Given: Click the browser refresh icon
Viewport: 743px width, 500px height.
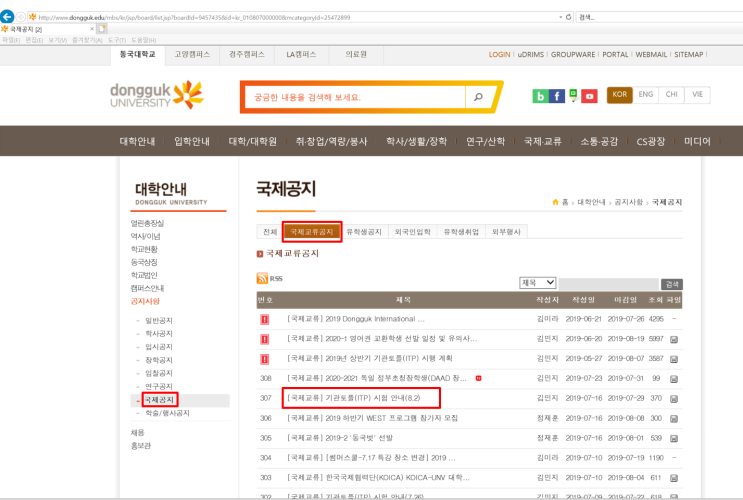Looking at the screenshot, I should point(569,17).
